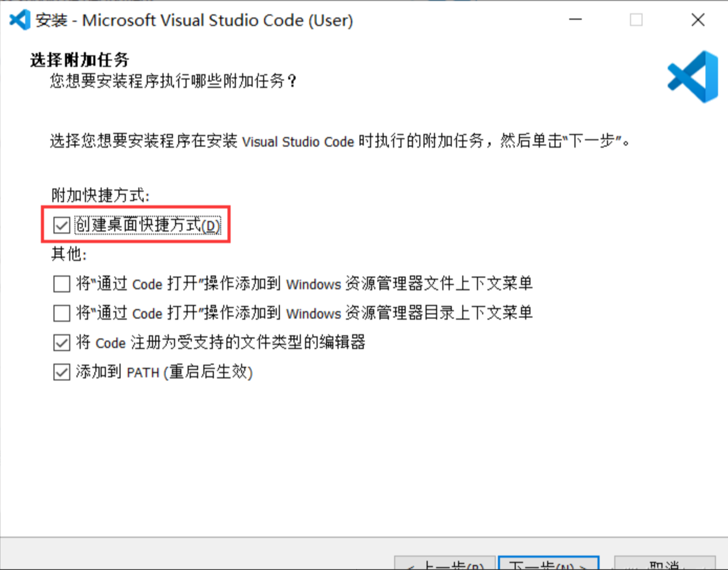This screenshot has height=570, width=728.
Task: Click the large VS Code logo
Action: pyautogui.click(x=693, y=77)
